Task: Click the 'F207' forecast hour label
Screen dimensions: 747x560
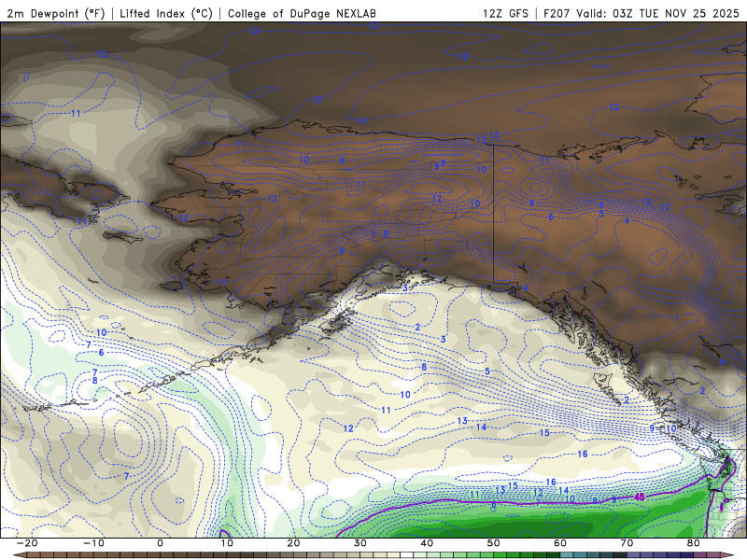Action: coord(557,13)
